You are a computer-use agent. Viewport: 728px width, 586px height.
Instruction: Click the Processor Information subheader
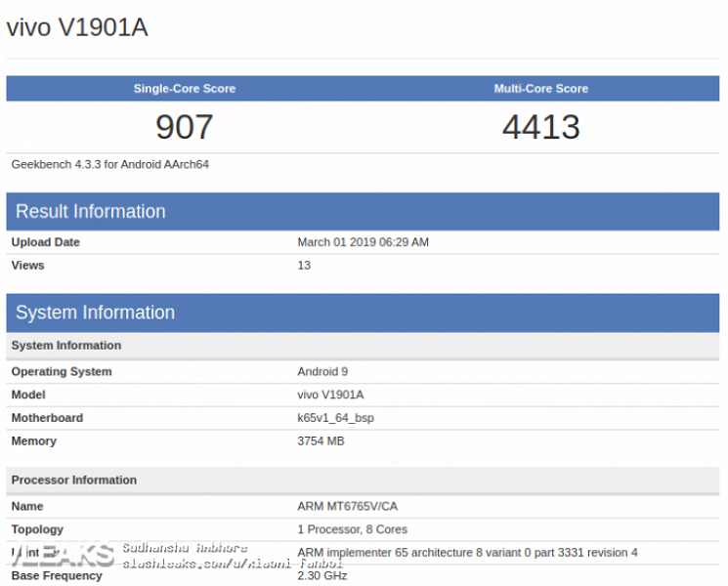pos(363,481)
